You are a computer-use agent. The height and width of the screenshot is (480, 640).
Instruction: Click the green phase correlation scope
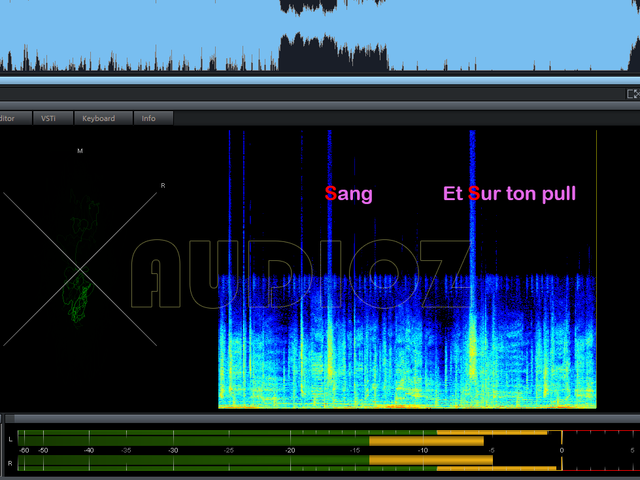pos(80,269)
